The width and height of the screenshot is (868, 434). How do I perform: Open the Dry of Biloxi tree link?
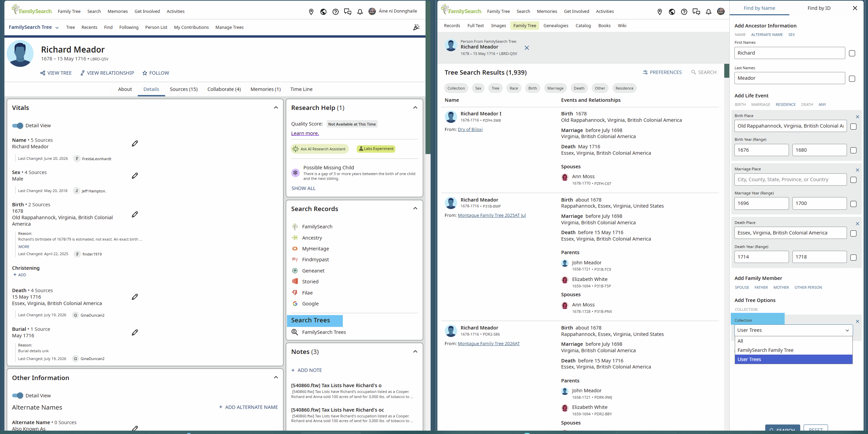(x=470, y=130)
